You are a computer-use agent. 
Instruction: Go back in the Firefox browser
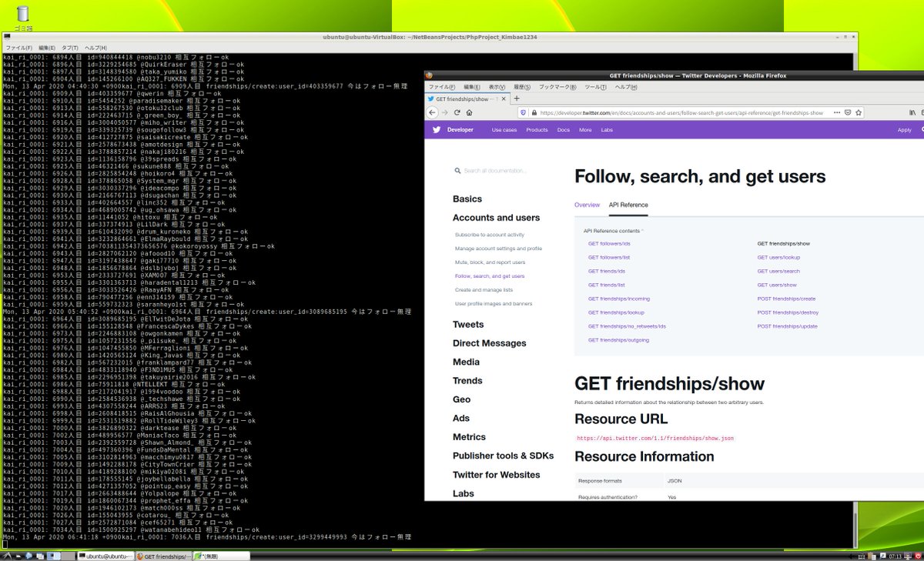pyautogui.click(x=432, y=112)
